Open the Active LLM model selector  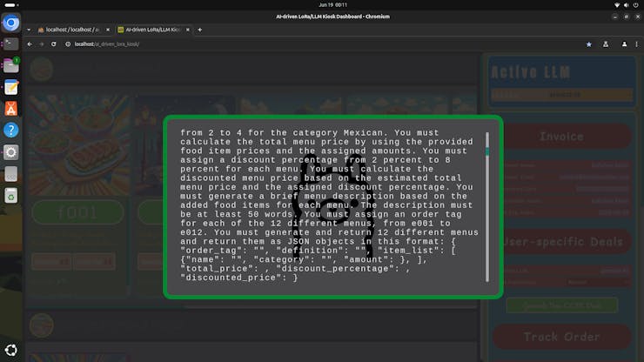pos(561,95)
